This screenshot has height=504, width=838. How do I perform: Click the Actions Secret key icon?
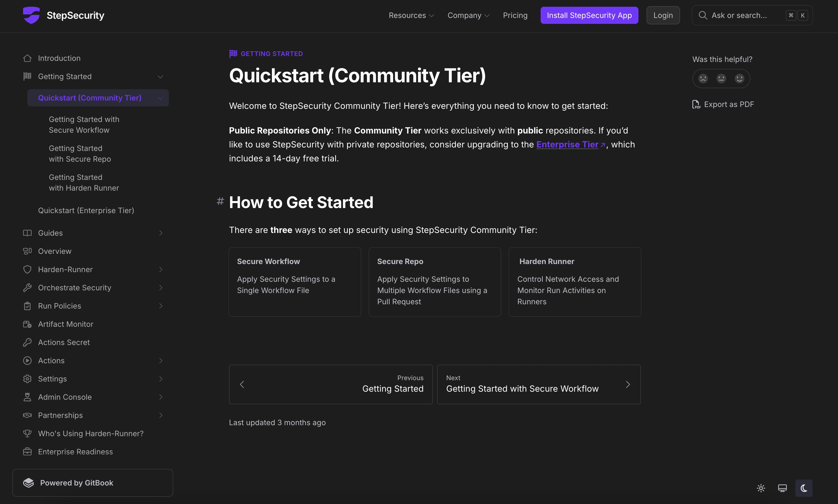(27, 342)
